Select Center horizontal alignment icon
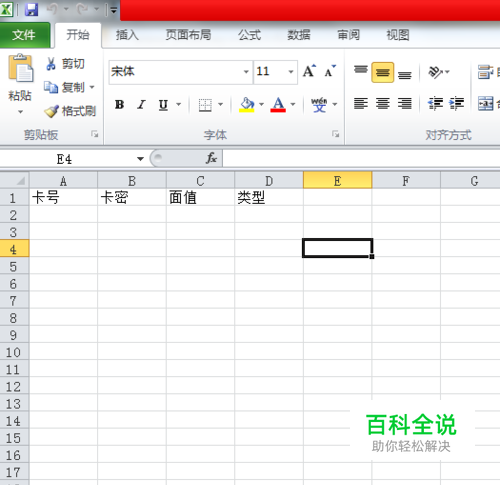Viewport: 500px width, 485px height. point(383,104)
